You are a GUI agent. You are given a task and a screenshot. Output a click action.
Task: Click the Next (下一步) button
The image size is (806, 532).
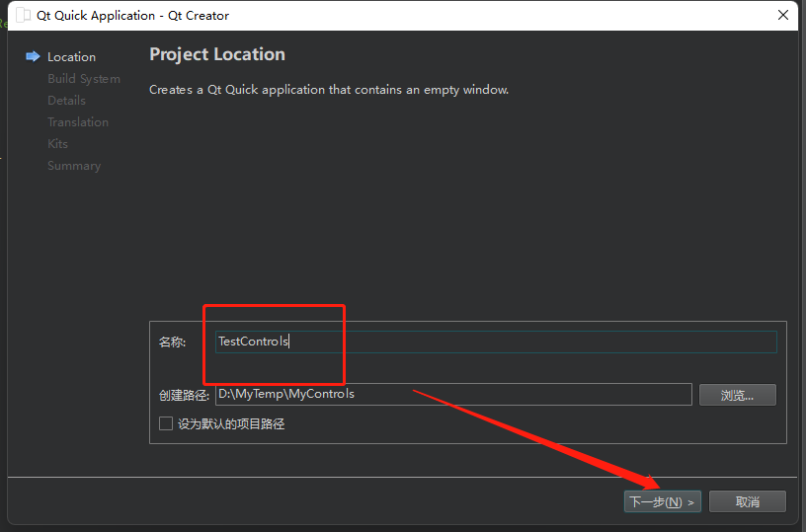(x=662, y=501)
